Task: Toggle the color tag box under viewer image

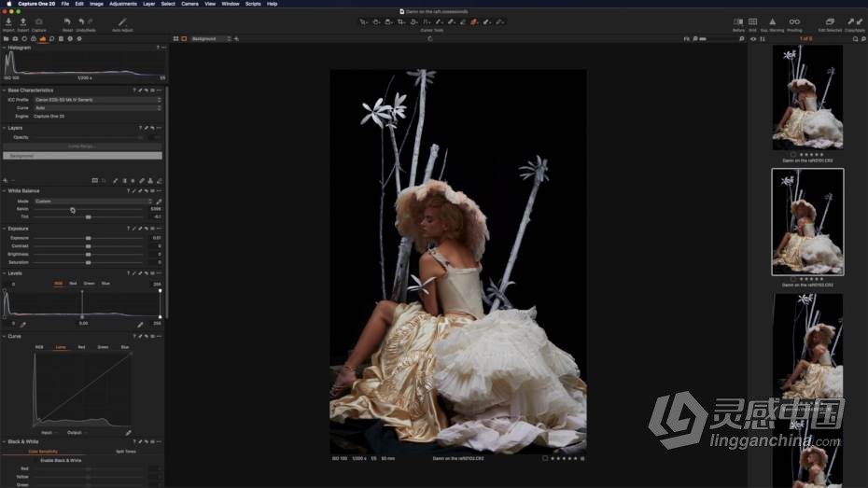Action: 545,458
